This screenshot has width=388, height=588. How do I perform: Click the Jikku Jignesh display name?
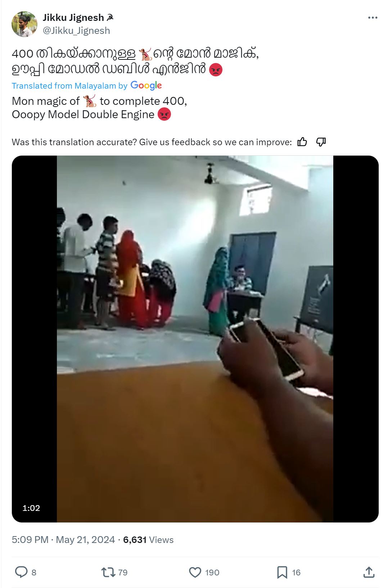click(73, 17)
